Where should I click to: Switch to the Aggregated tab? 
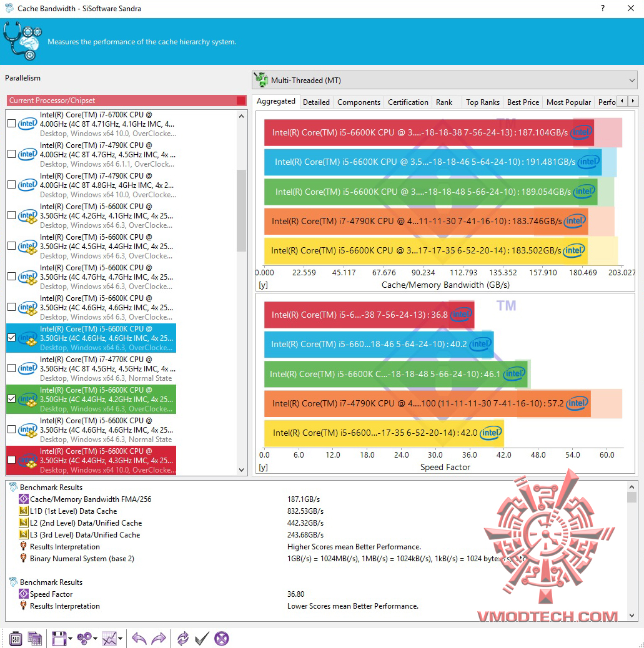pos(276,101)
